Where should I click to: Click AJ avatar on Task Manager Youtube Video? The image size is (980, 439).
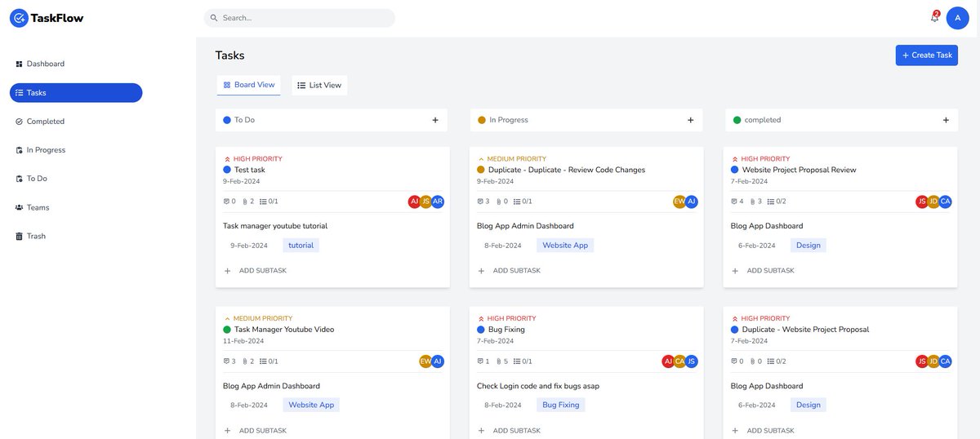[x=438, y=361]
